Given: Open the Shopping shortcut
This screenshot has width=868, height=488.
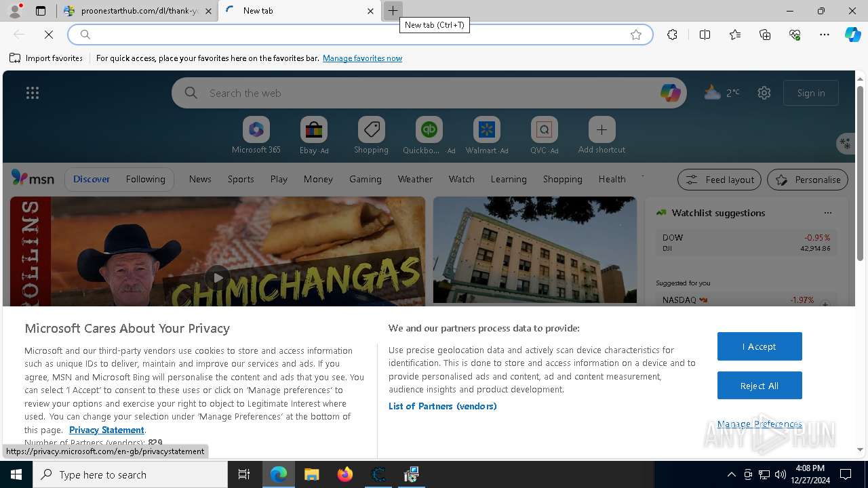Looking at the screenshot, I should coord(371,136).
